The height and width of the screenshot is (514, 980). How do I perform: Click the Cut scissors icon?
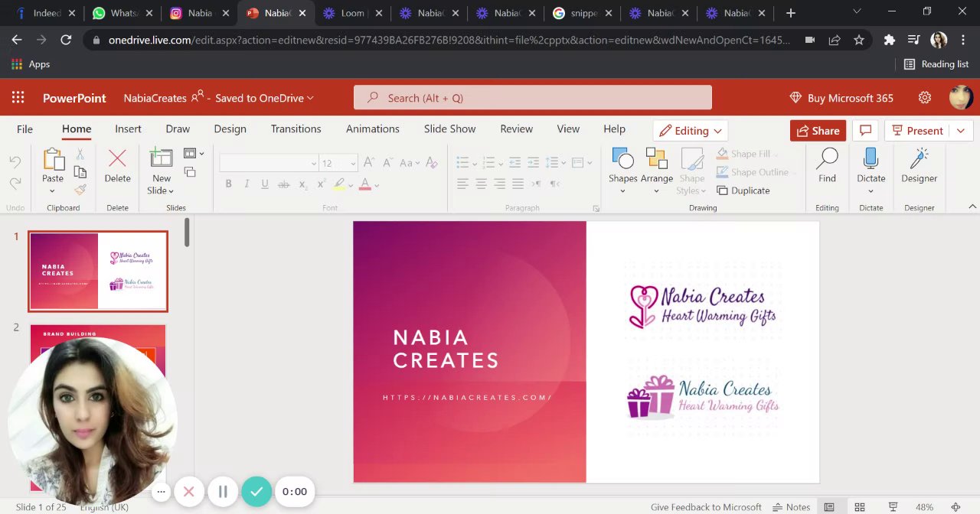click(80, 155)
